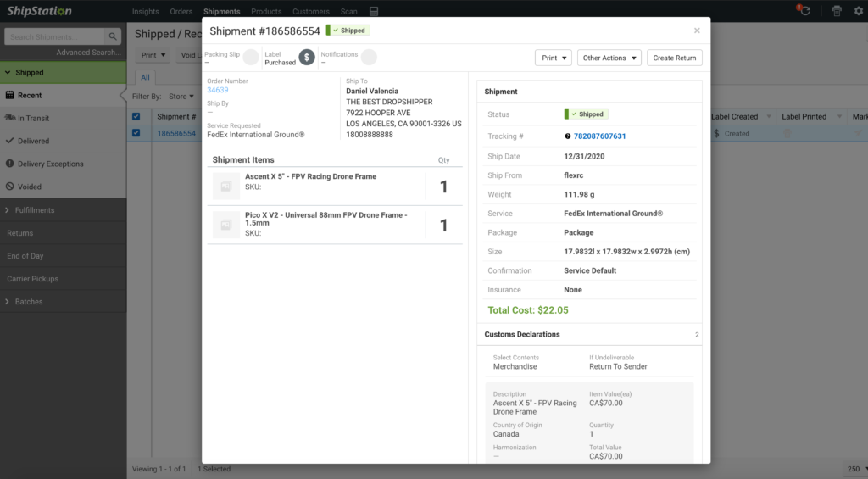The width and height of the screenshot is (868, 479).
Task: Click the search magnifier icon
Action: point(113,37)
